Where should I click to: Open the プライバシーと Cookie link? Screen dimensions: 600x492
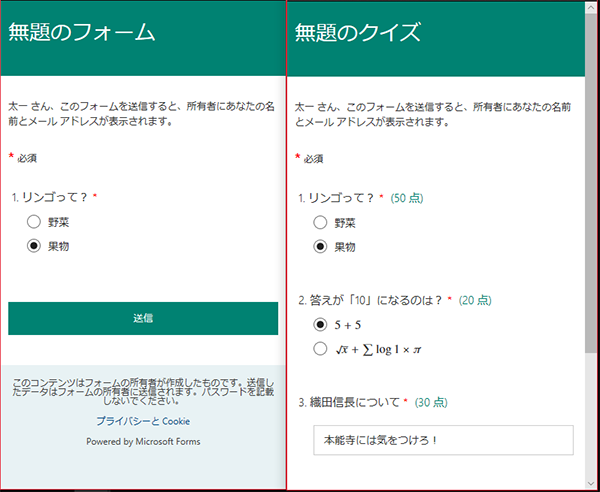[143, 421]
